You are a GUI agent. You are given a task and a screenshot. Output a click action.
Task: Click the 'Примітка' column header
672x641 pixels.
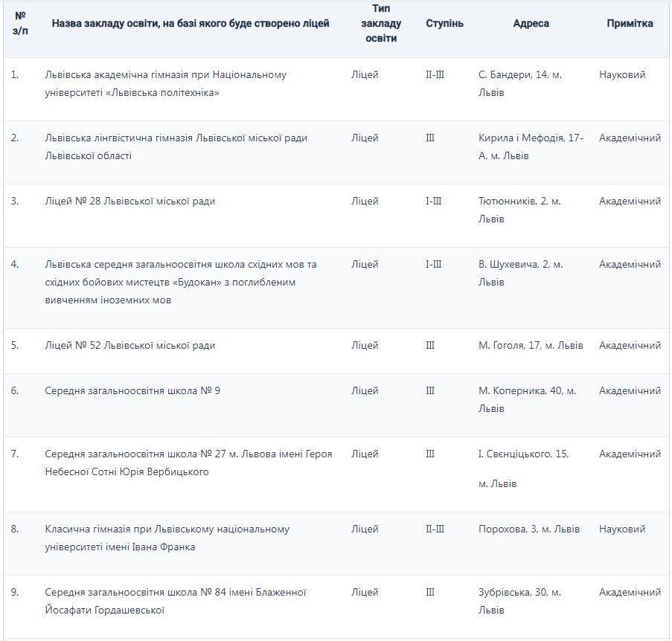click(x=630, y=23)
